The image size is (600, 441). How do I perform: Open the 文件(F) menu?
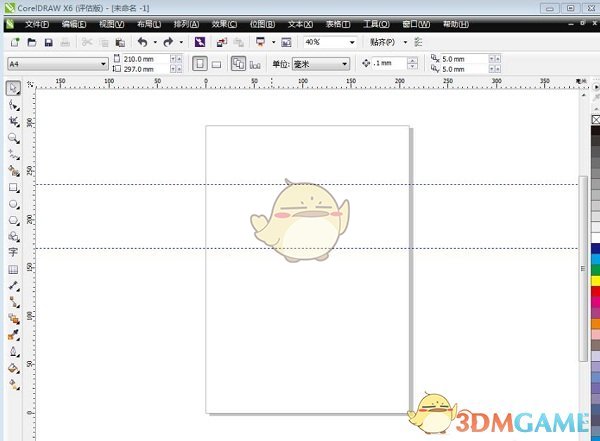click(x=37, y=24)
